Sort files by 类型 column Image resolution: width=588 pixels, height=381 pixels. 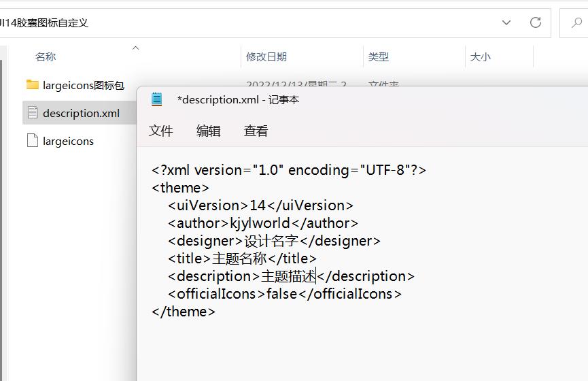379,57
